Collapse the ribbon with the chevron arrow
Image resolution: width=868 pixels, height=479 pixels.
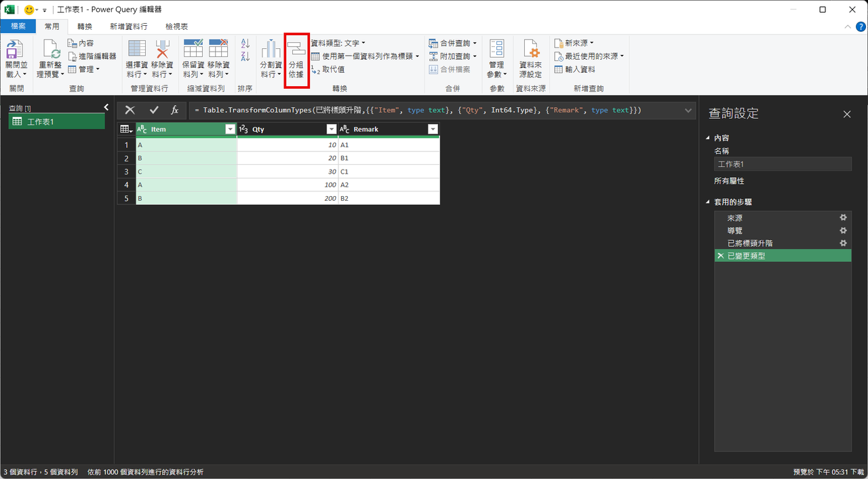(x=847, y=26)
